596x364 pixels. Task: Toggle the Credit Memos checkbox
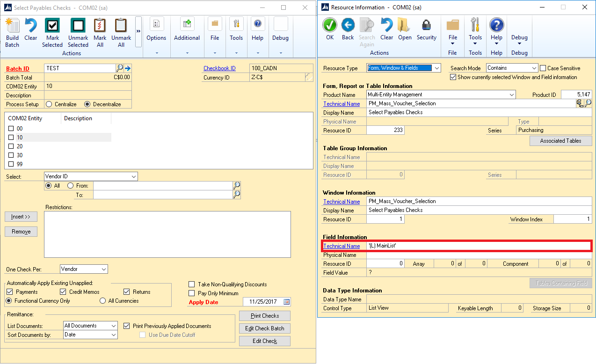tap(63, 292)
